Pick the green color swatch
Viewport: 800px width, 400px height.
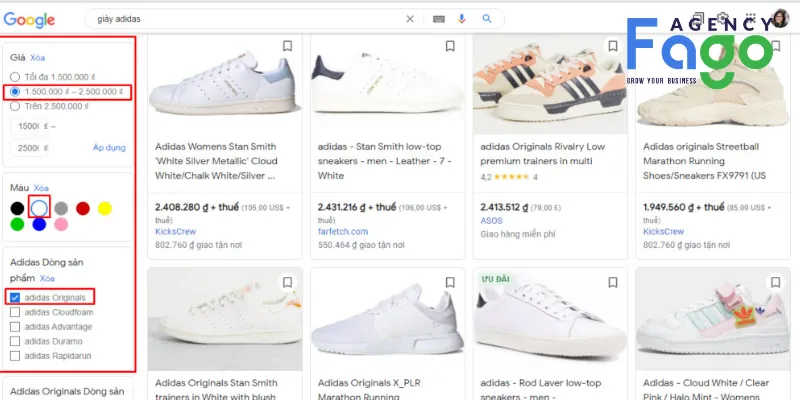tap(17, 224)
